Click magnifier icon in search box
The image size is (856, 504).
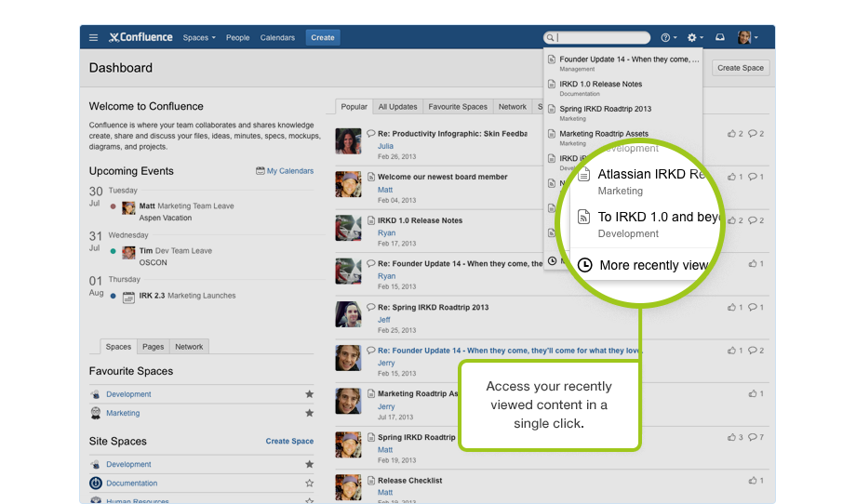[x=550, y=37]
